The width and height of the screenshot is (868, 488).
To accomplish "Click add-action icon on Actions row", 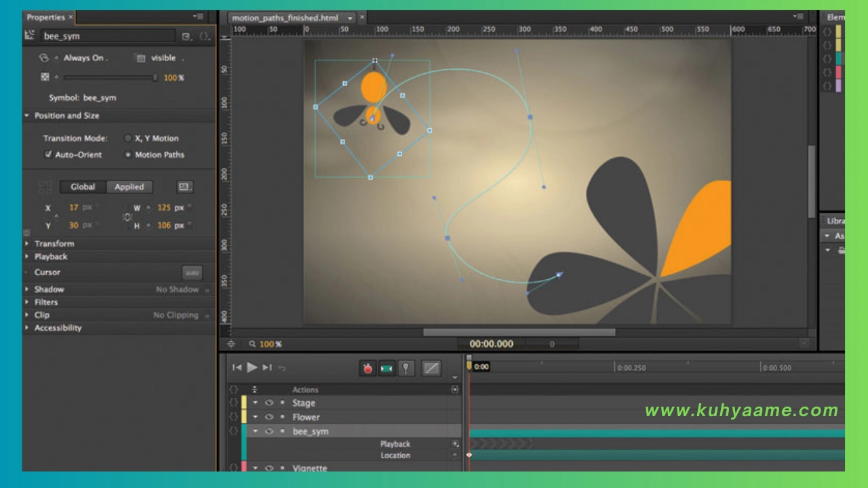I will coord(454,390).
